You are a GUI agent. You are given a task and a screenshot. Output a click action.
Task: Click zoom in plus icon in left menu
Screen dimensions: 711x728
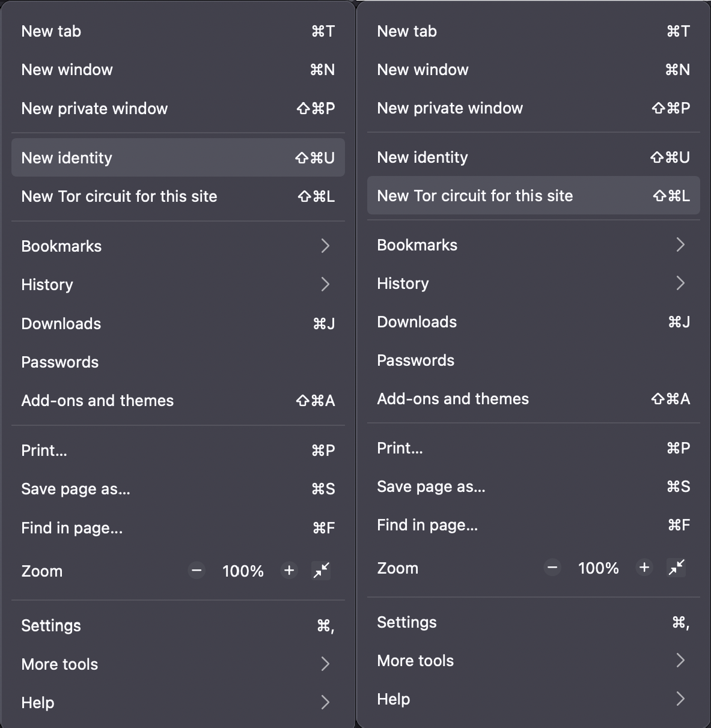click(x=289, y=570)
